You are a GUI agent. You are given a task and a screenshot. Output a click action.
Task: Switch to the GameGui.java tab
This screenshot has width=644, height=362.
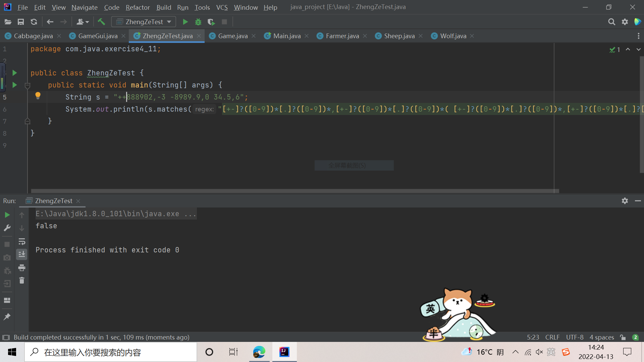click(x=98, y=36)
